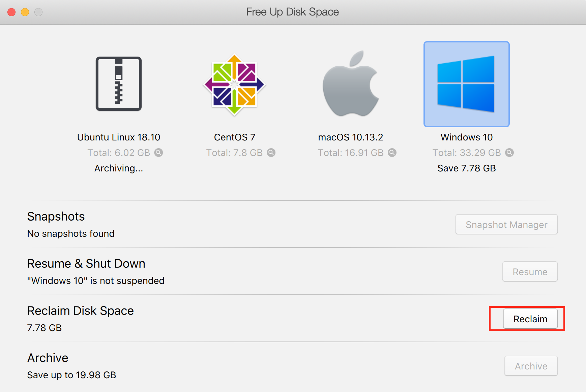Minimize window with the yellow button
586x392 pixels.
(x=25, y=12)
